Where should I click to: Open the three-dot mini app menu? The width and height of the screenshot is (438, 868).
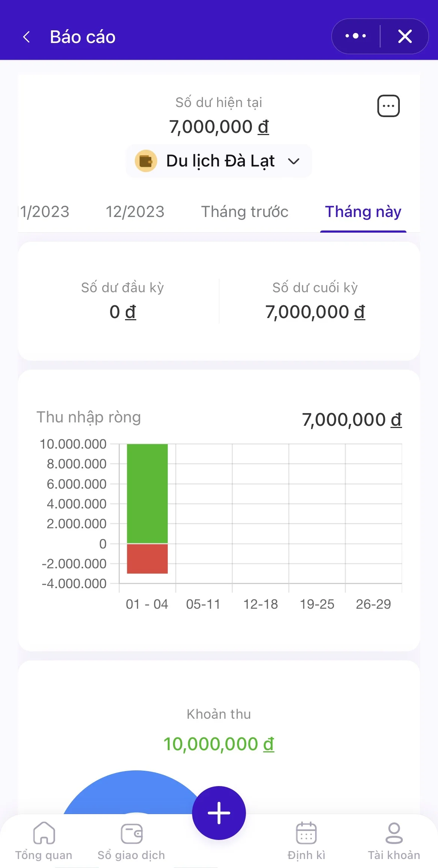[356, 36]
